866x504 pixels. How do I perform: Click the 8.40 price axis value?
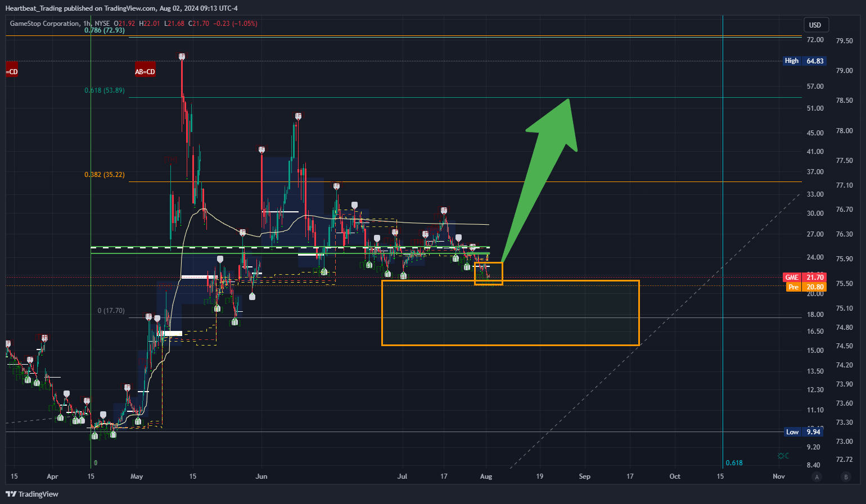coord(813,465)
